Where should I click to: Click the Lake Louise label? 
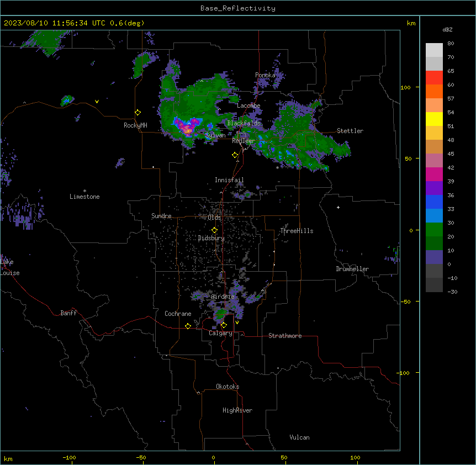10,267
